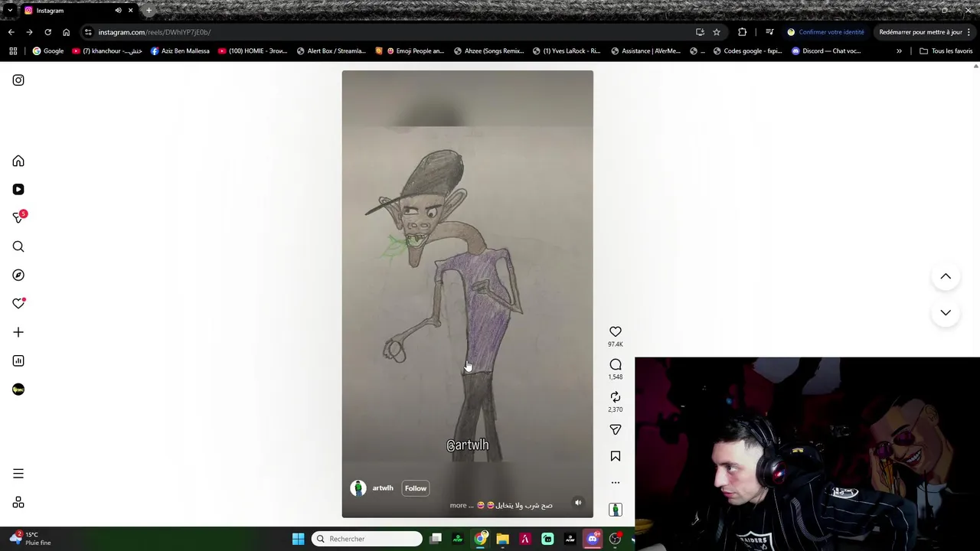
Task: Follow the artwlh account
Action: click(416, 488)
